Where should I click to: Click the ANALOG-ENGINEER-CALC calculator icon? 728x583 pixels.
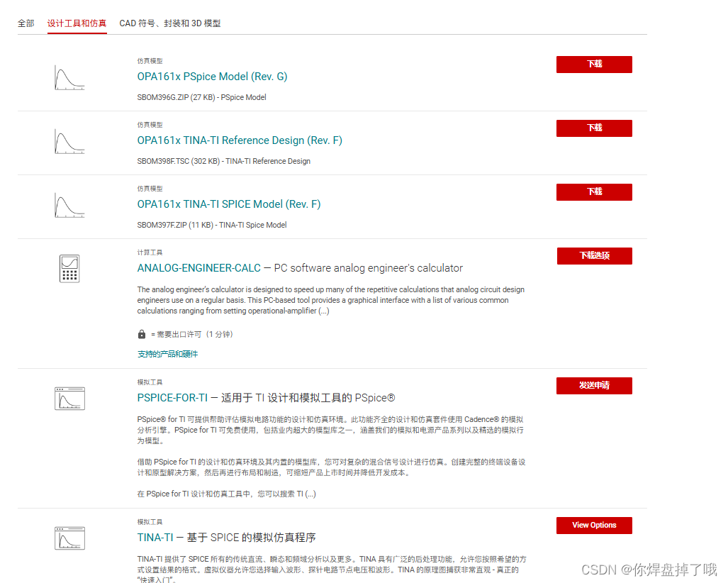(x=69, y=269)
